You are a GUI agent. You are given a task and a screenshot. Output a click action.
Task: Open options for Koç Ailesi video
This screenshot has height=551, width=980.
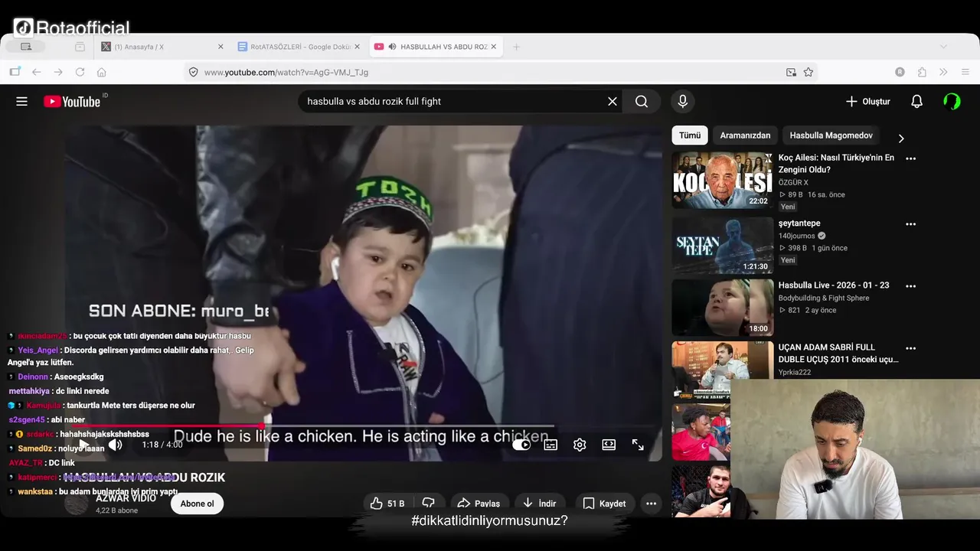(910, 158)
